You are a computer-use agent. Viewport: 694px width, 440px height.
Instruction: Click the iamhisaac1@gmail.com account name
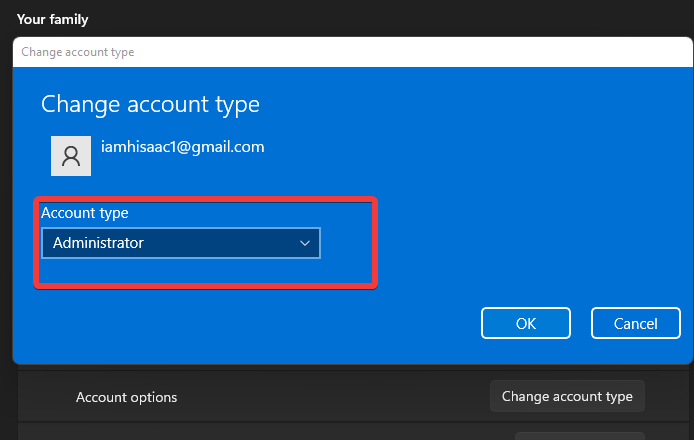pyautogui.click(x=183, y=147)
